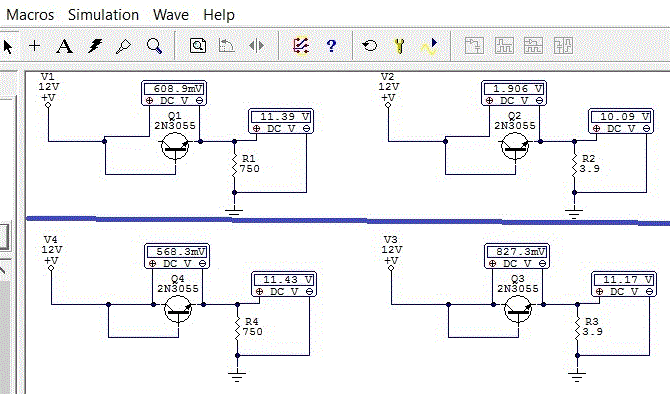Open the Help menu
670x394 pixels.
(x=219, y=15)
